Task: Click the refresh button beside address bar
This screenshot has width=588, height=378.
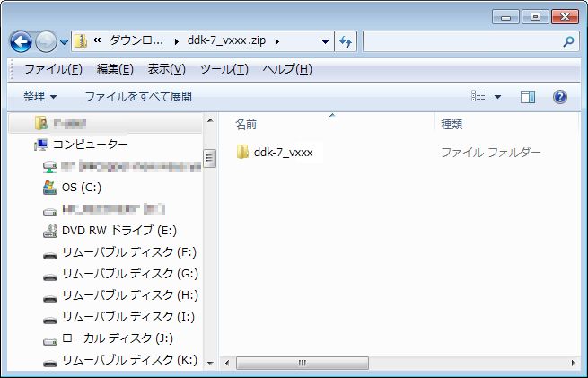Action: [x=347, y=41]
